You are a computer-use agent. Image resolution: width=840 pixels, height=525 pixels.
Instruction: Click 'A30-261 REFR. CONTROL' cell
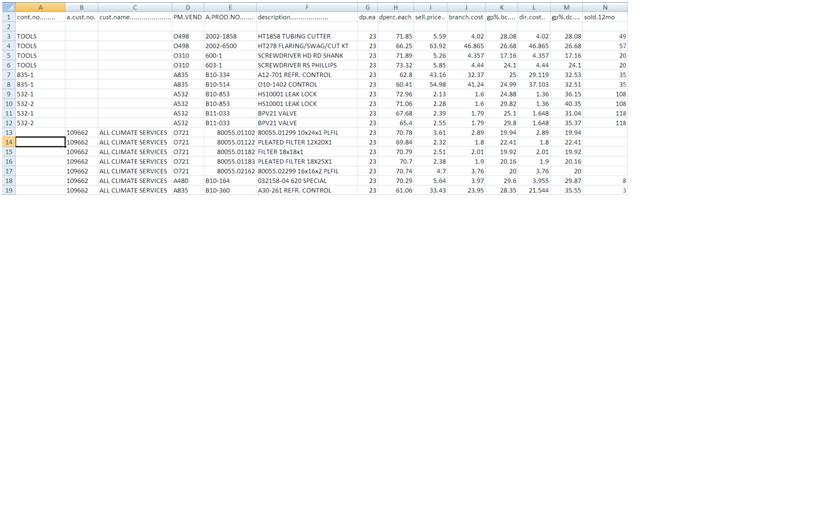coord(306,190)
